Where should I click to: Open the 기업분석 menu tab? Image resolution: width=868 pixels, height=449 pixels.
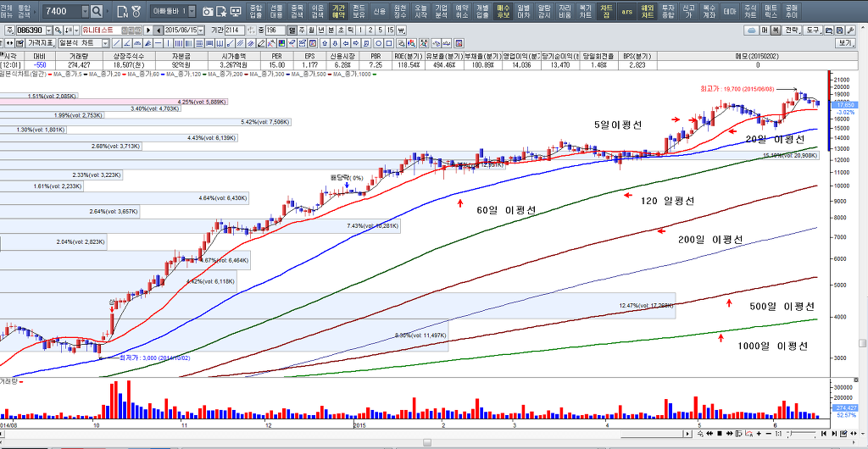coord(441,11)
